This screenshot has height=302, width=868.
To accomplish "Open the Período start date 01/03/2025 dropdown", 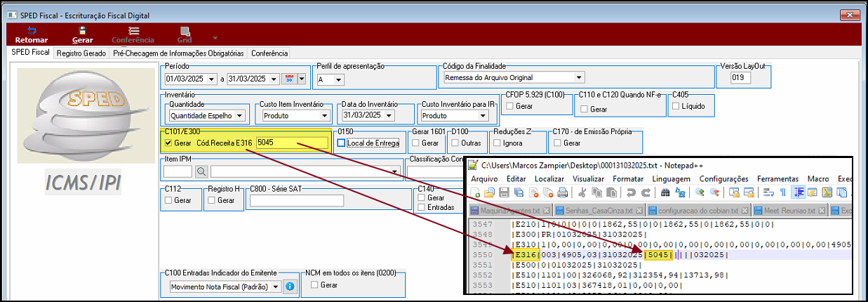I will [213, 79].
